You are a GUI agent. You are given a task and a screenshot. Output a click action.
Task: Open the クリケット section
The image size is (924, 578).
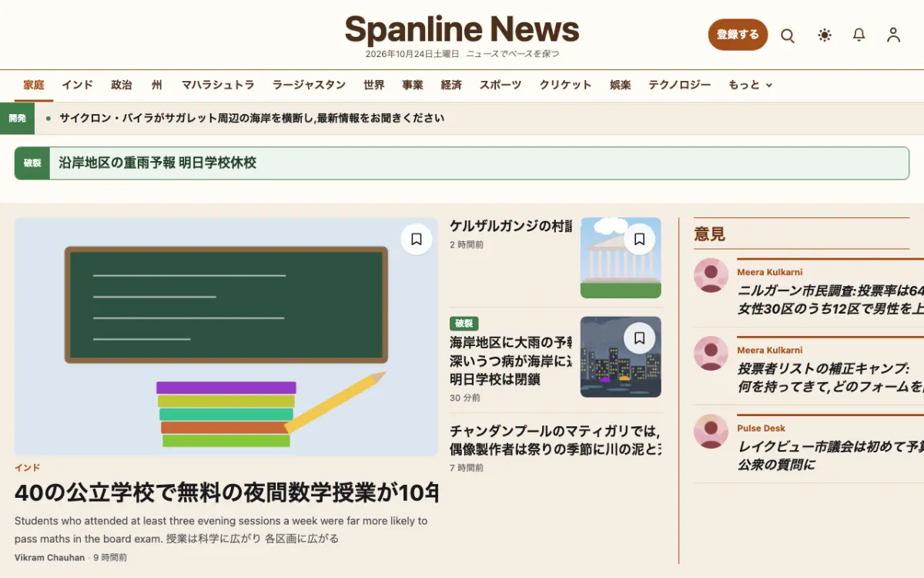click(x=566, y=85)
